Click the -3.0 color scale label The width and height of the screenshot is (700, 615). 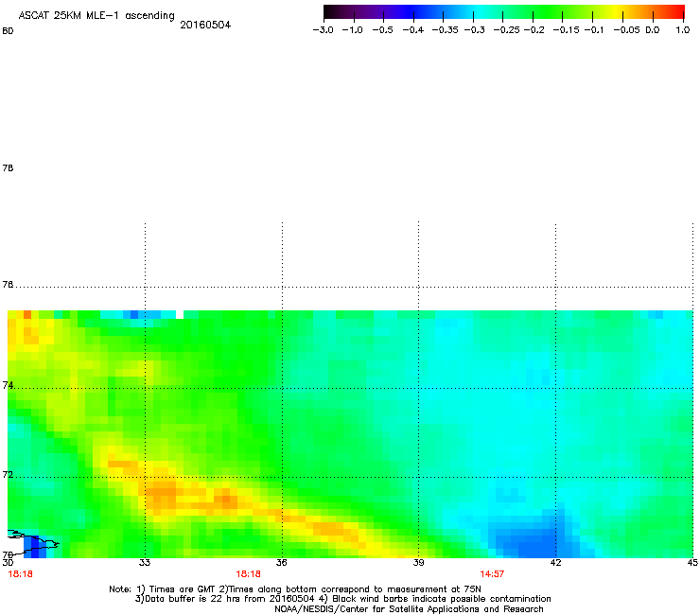(x=323, y=30)
